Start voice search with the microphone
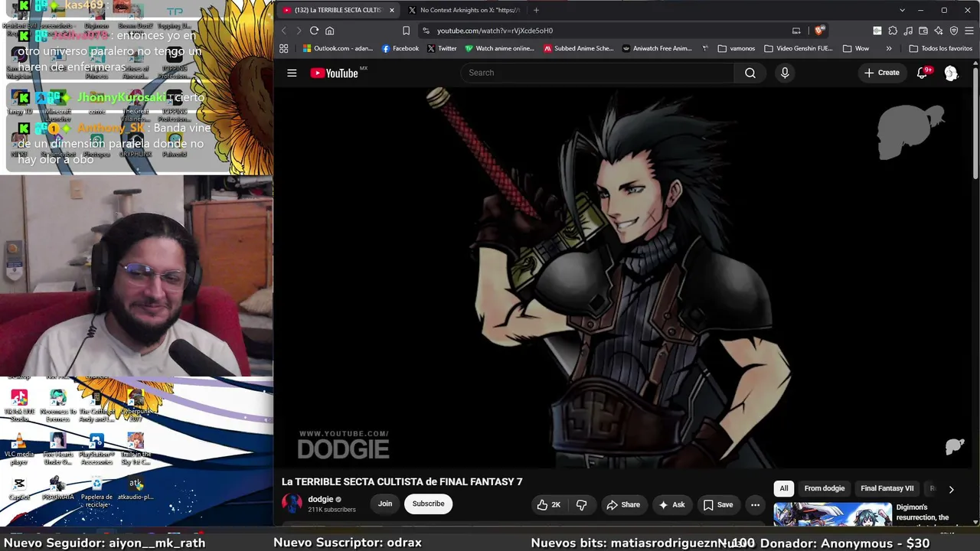 [785, 73]
